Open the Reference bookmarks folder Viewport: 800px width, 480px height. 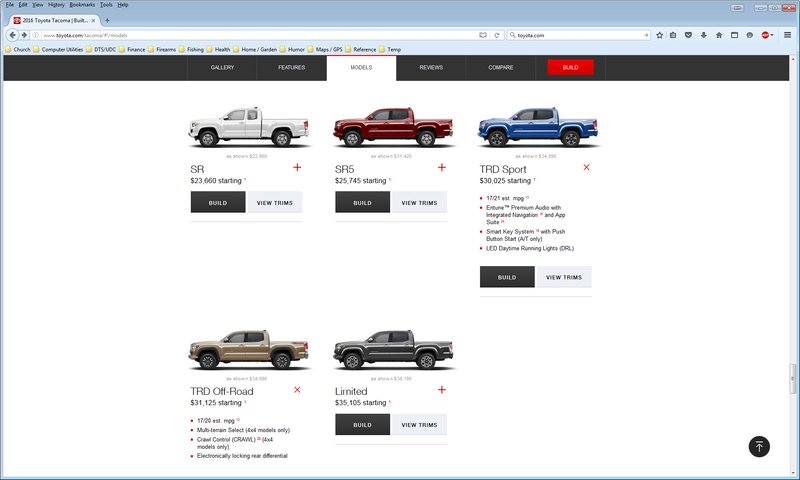(360, 49)
